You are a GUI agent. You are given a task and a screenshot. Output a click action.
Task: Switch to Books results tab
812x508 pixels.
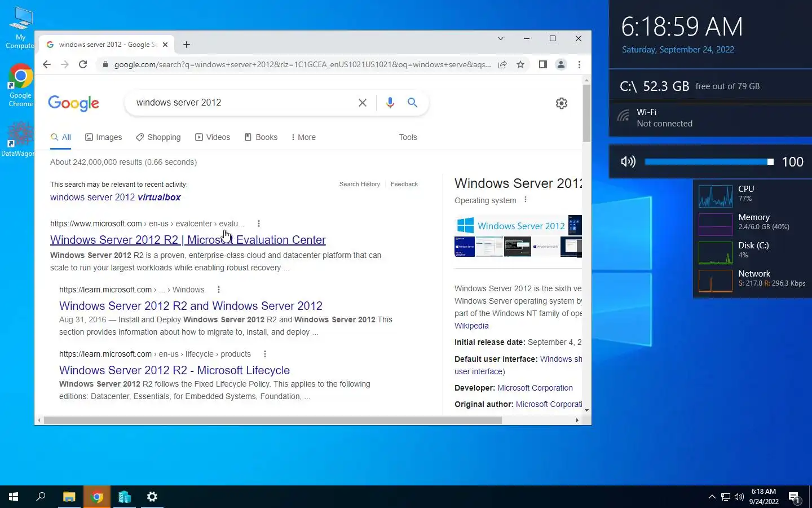[261, 137]
